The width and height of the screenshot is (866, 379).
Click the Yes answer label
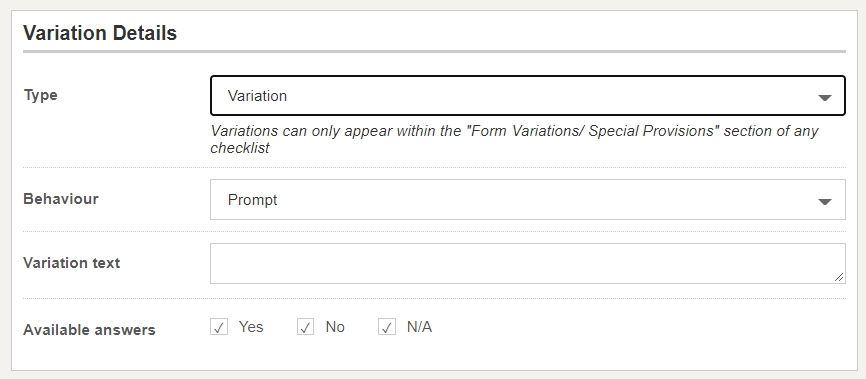(x=251, y=327)
